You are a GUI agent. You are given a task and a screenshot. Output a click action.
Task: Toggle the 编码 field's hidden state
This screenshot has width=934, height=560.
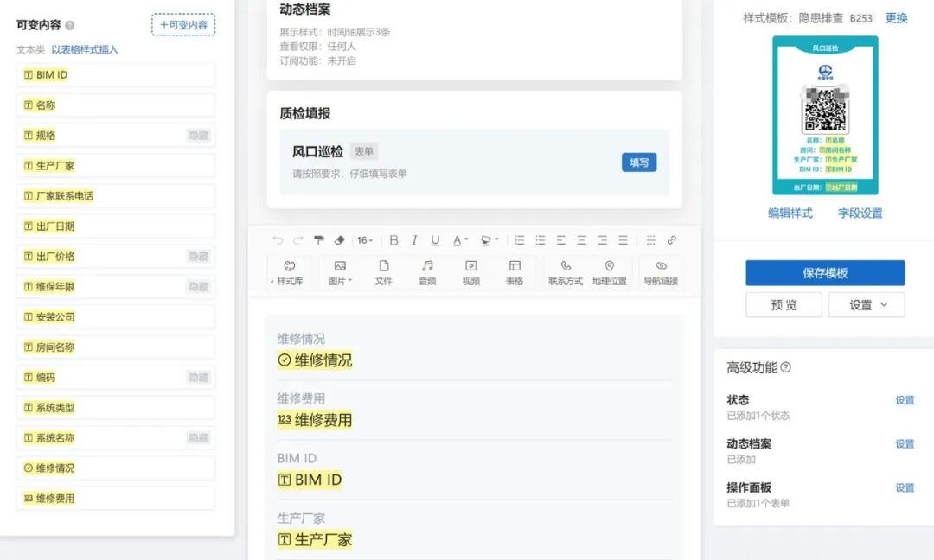pyautogui.click(x=201, y=377)
